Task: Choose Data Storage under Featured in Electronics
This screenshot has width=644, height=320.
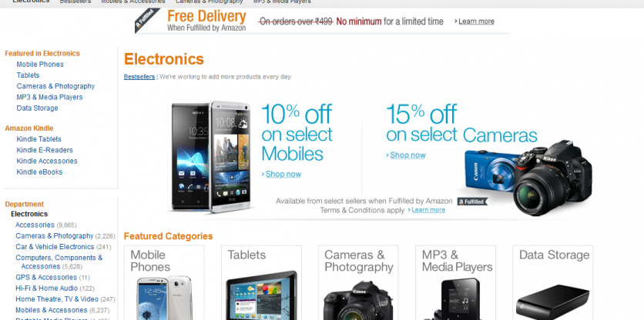Action: [x=38, y=108]
